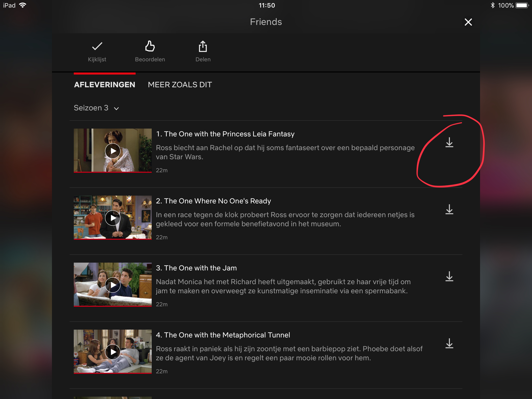Screen dimensions: 532x399
Task: Tap the episode 2 title text
Action: pyautogui.click(x=213, y=201)
